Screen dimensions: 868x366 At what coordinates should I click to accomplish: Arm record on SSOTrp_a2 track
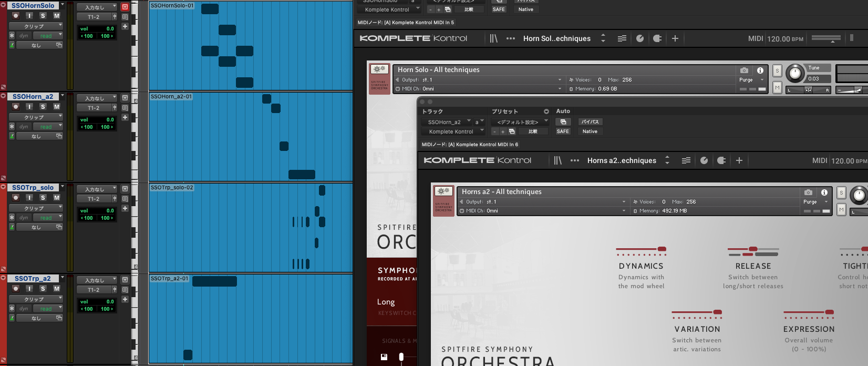pyautogui.click(x=16, y=289)
